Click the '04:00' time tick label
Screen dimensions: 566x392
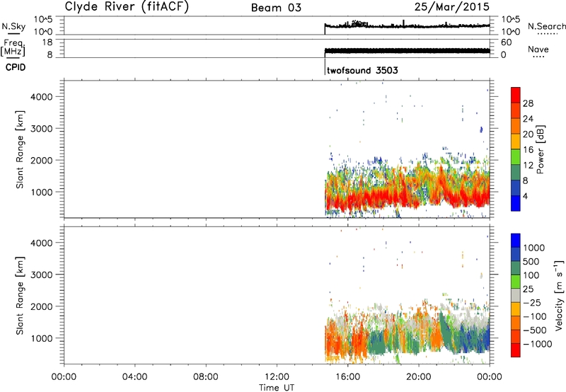(135, 377)
